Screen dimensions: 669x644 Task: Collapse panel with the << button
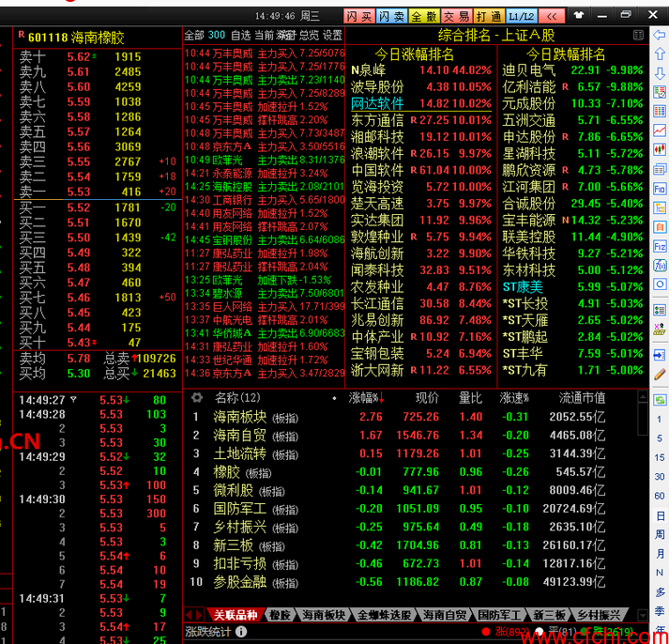(552, 16)
